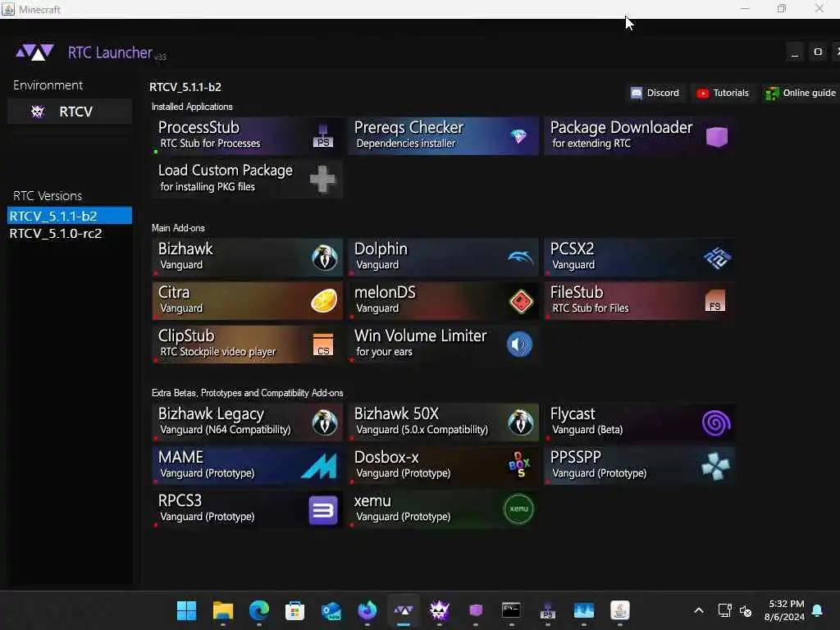Select the RTCV environment button
This screenshot has width=840, height=630.
tap(70, 112)
